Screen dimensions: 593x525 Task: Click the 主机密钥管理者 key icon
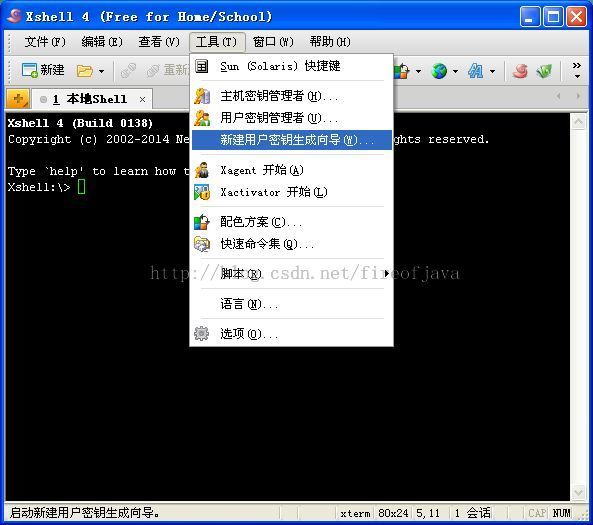point(202,96)
